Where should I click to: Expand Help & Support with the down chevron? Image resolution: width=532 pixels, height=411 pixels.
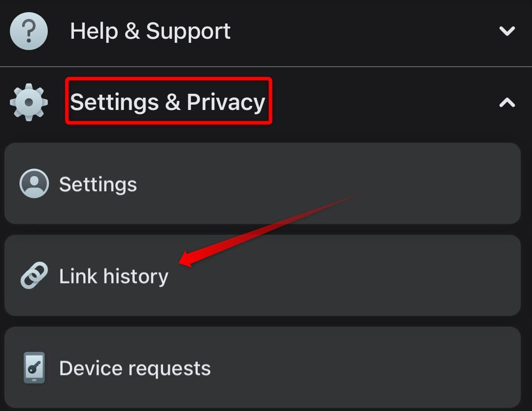pos(507,31)
